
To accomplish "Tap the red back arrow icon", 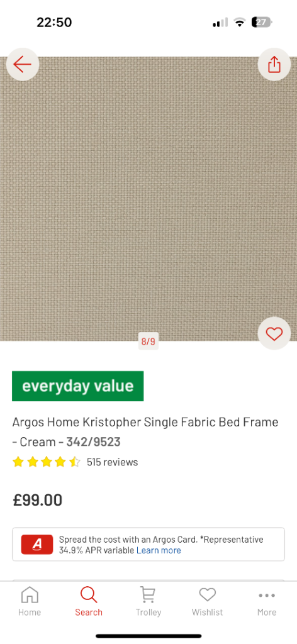I will (22, 65).
